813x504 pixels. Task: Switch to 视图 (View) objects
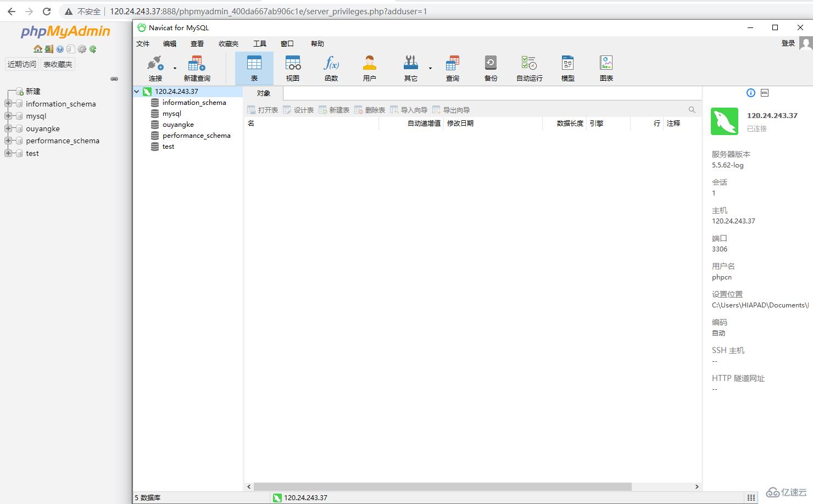click(293, 68)
